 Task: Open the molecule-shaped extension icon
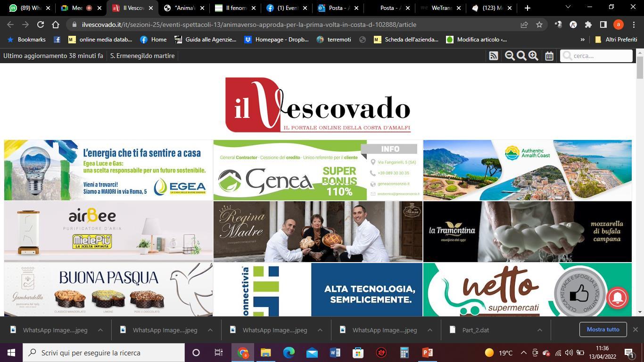tap(558, 25)
